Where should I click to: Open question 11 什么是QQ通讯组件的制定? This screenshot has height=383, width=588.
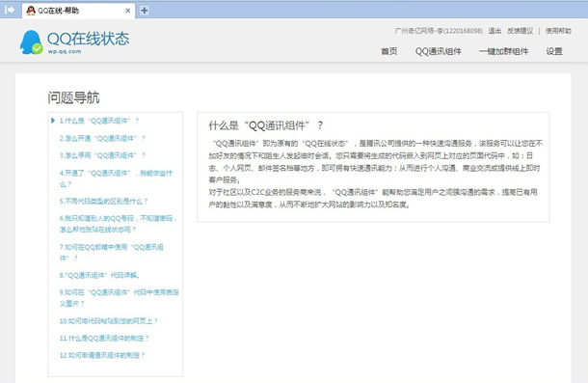(x=104, y=339)
